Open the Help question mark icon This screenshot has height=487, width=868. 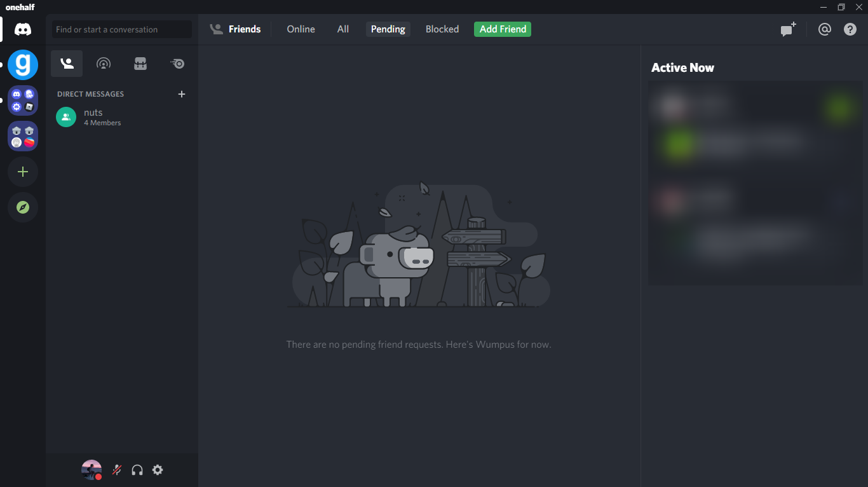pyautogui.click(x=850, y=29)
